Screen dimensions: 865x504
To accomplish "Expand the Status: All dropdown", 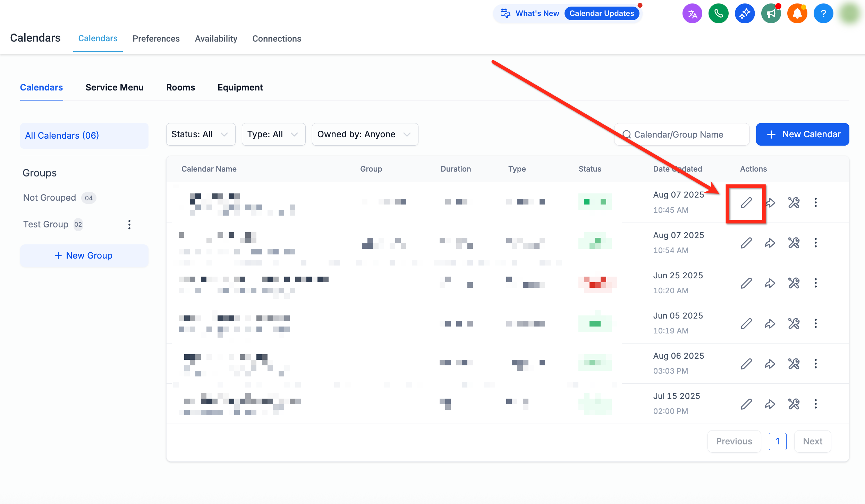I will coord(201,134).
